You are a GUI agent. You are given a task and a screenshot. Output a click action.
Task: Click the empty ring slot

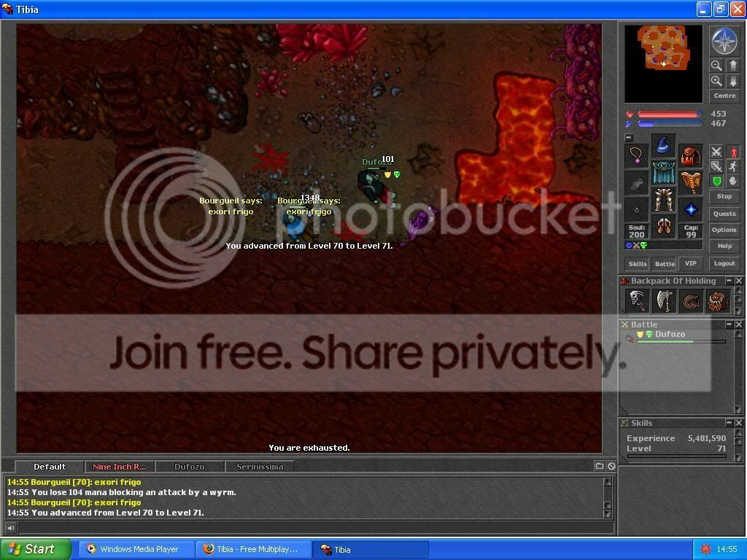pos(637,209)
